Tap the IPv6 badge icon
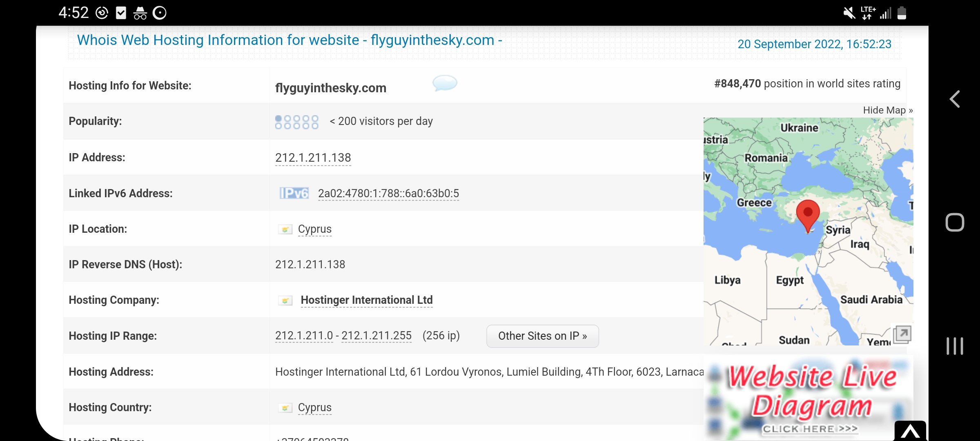980x441 pixels. coord(294,193)
